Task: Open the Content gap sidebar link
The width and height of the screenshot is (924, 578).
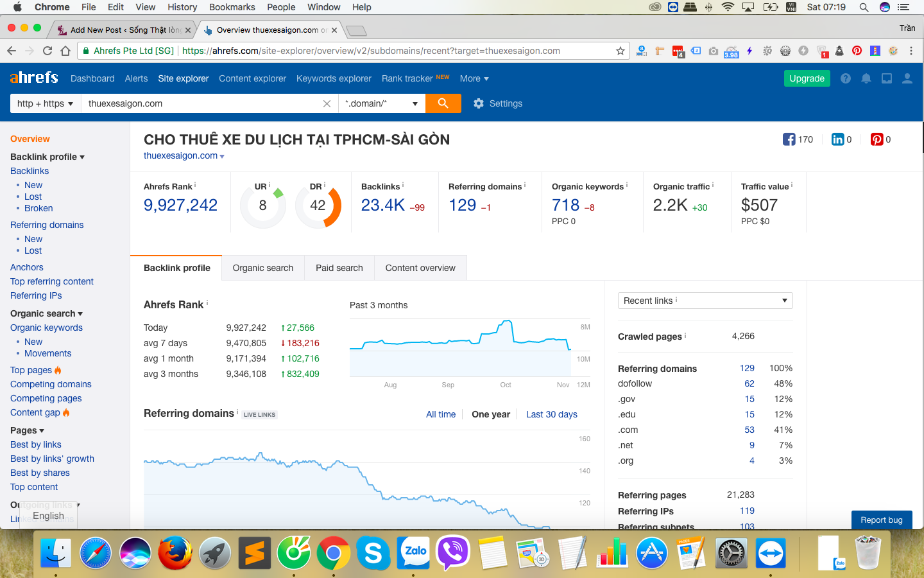Action: [35, 412]
